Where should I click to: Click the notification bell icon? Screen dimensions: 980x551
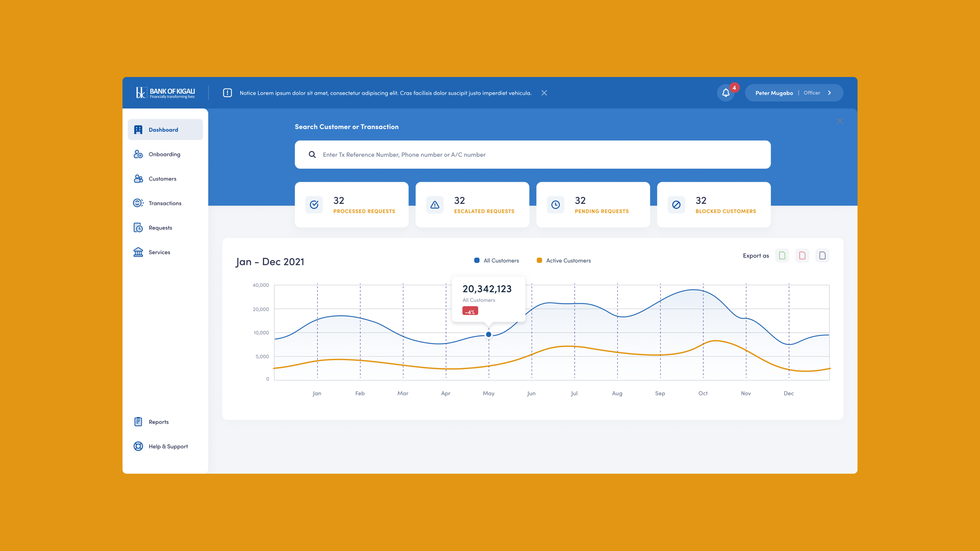coord(726,93)
